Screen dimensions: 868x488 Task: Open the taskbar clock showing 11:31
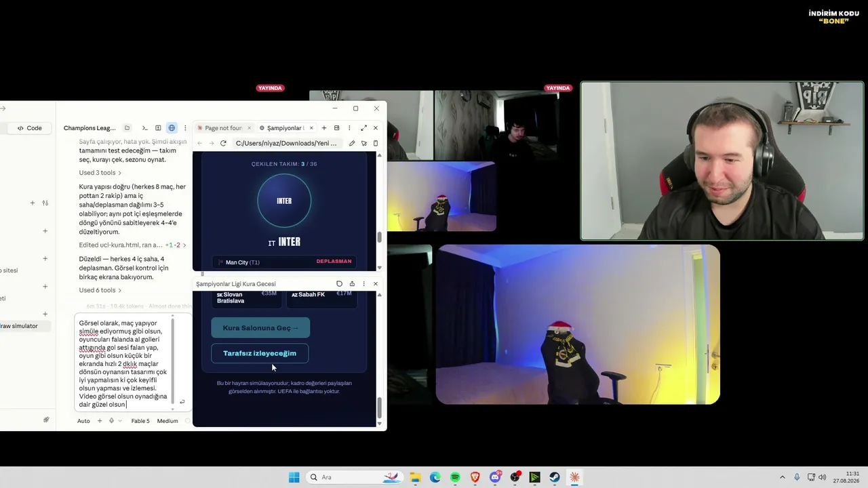pos(846,477)
